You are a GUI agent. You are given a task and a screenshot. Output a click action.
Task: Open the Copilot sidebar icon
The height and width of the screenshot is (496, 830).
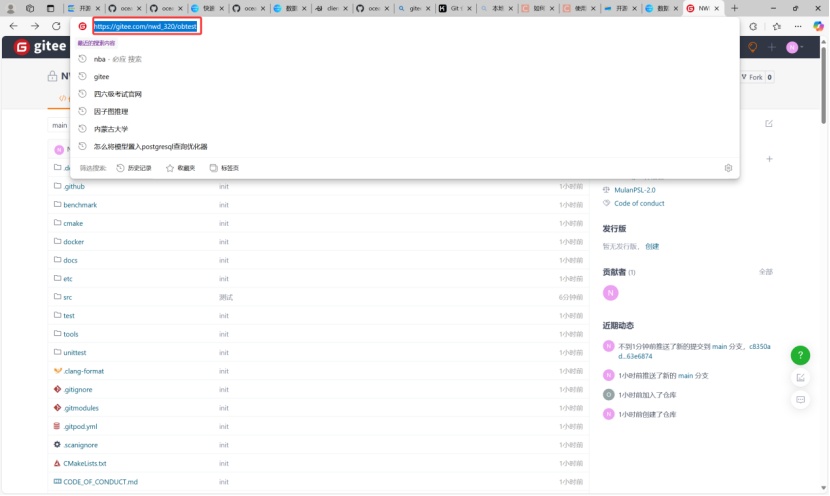click(x=818, y=26)
